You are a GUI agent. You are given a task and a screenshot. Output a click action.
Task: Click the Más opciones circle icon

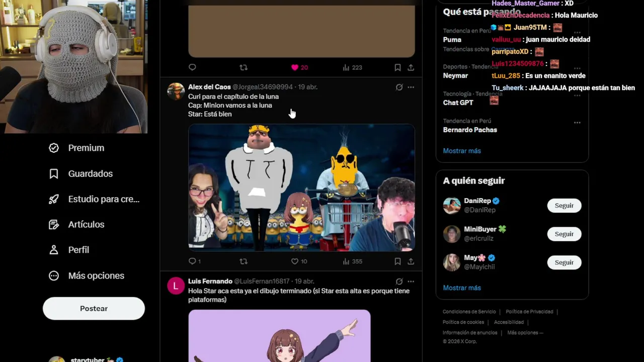[x=54, y=276]
